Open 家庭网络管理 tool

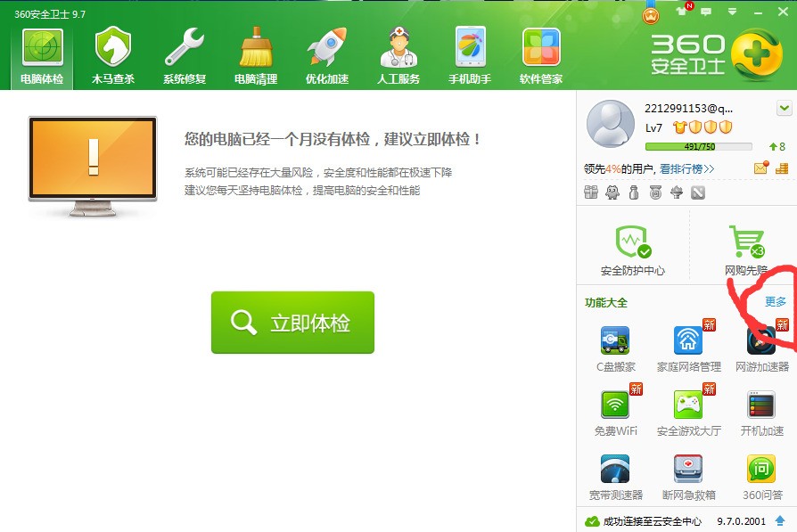pos(689,348)
